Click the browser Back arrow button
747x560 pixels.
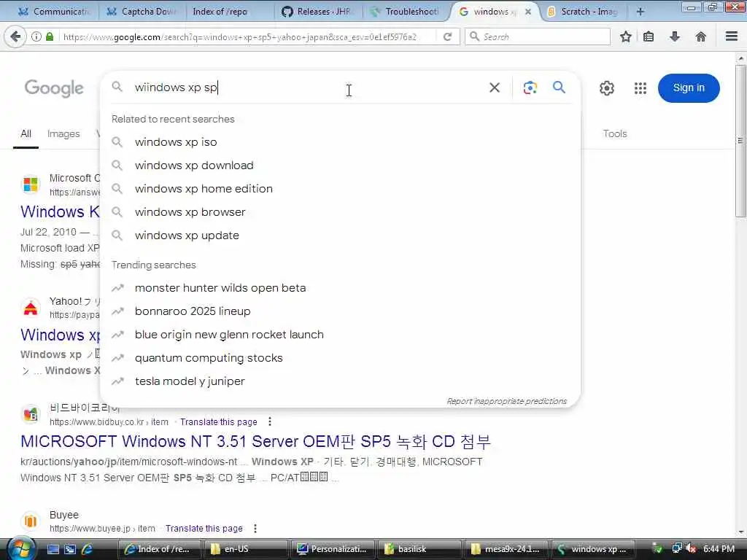16,36
